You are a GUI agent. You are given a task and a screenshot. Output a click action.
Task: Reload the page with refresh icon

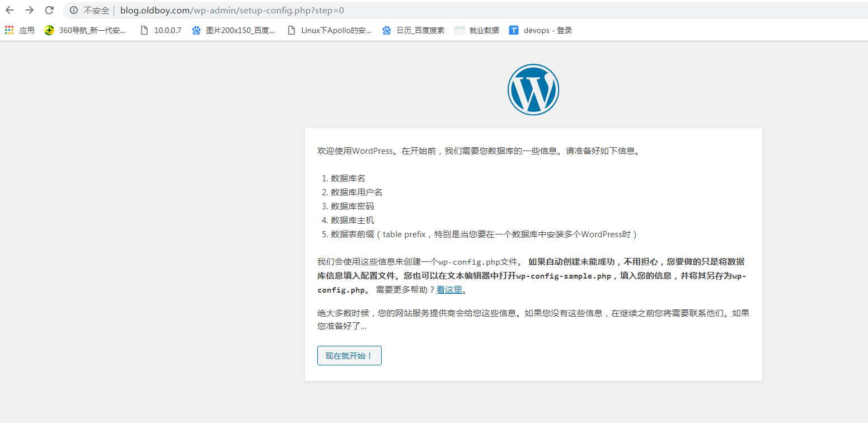coord(49,10)
